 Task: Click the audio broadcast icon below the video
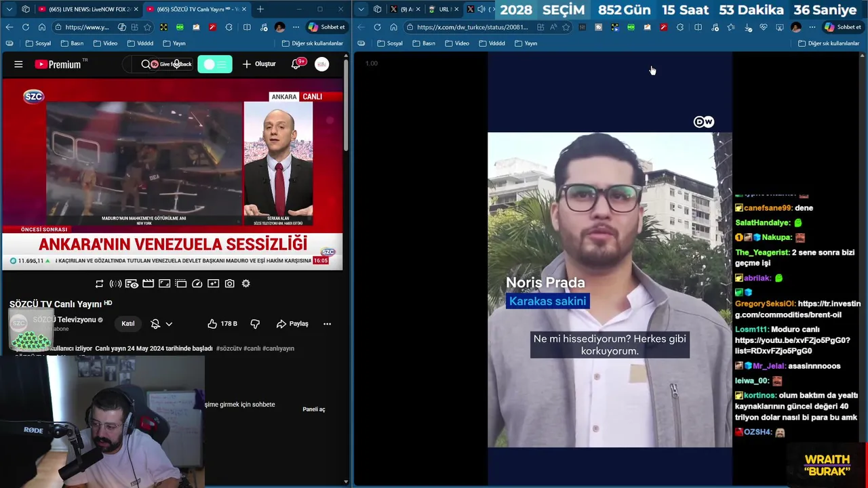pos(115,283)
